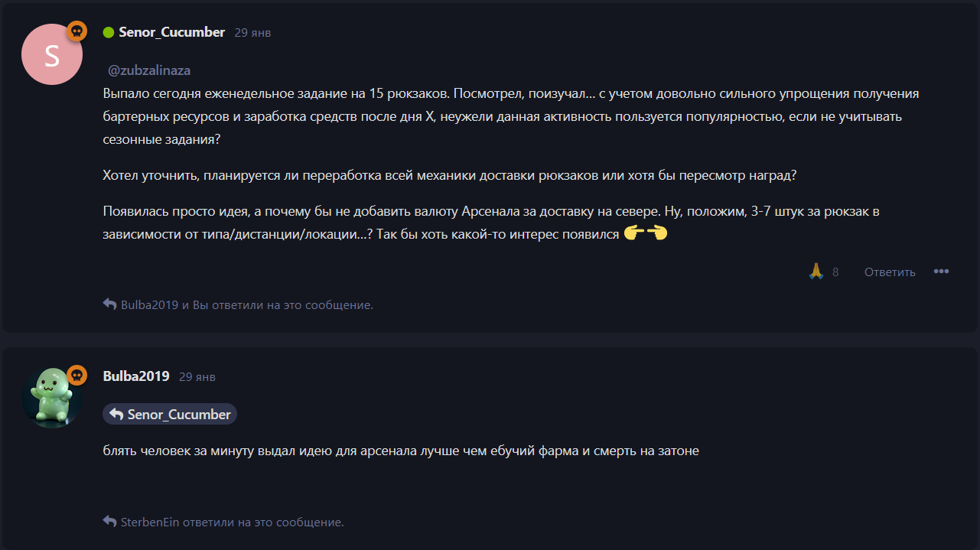980x550 pixels.
Task: Click the reply arrow icon beside Bulba2019 replies text
Action: pyautogui.click(x=109, y=304)
